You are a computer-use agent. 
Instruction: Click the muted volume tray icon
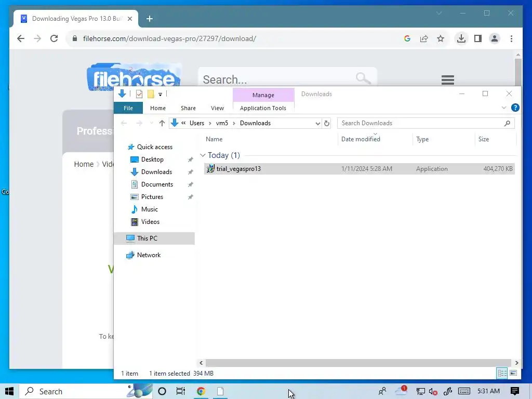[433, 392]
